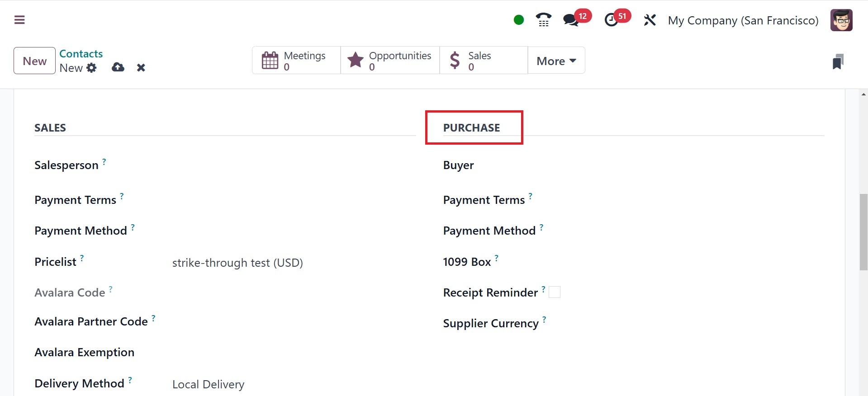Click the VoIP phone icon
This screenshot has height=396, width=868.
pos(543,20)
